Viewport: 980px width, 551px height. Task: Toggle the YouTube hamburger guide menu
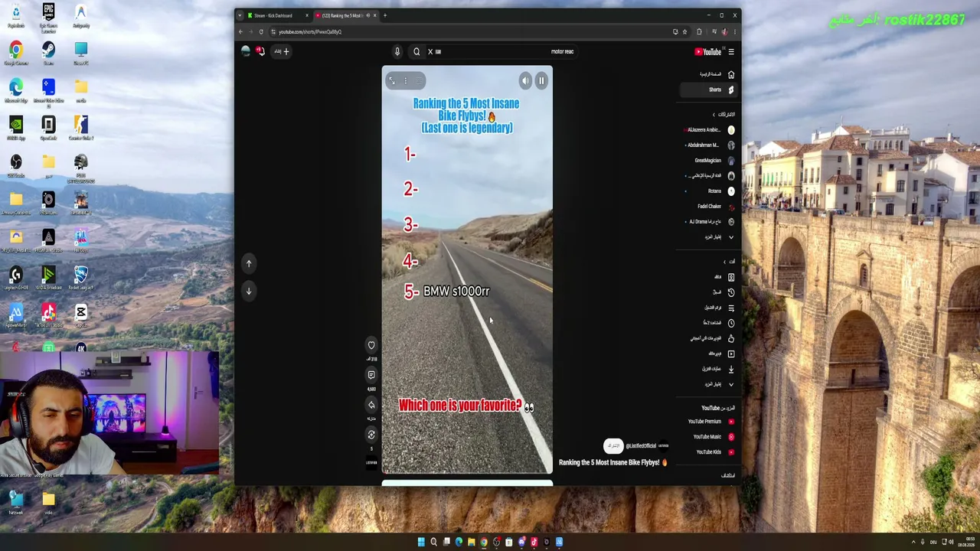[x=731, y=52]
